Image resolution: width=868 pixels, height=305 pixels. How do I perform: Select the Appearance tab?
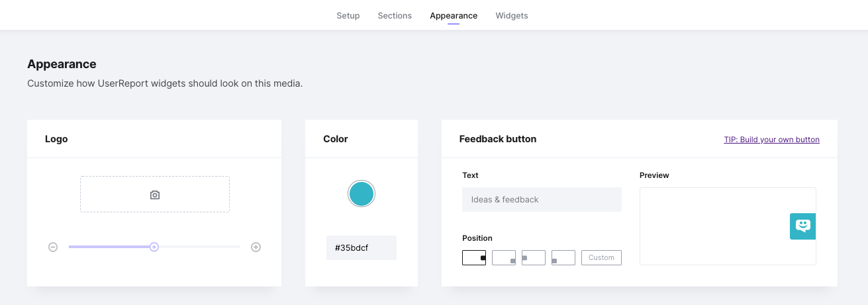[x=454, y=15]
